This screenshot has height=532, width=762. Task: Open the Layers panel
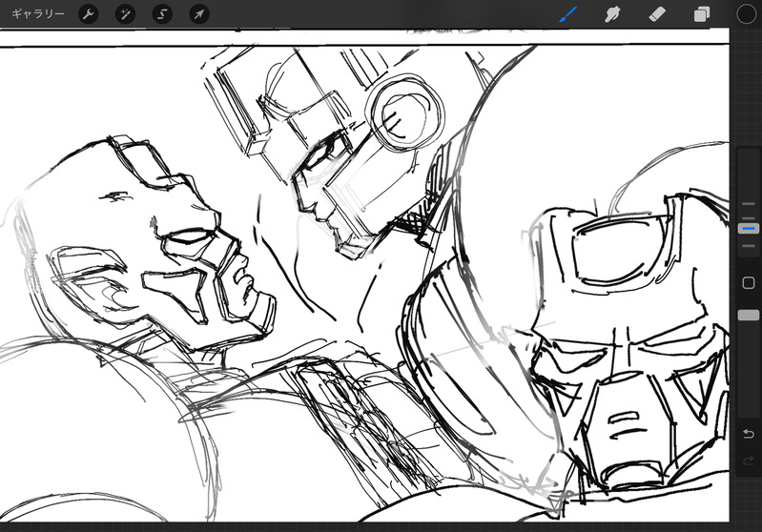tap(701, 14)
